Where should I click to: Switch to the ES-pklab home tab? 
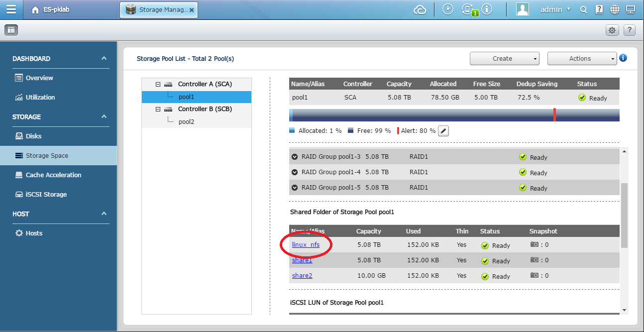50,9
